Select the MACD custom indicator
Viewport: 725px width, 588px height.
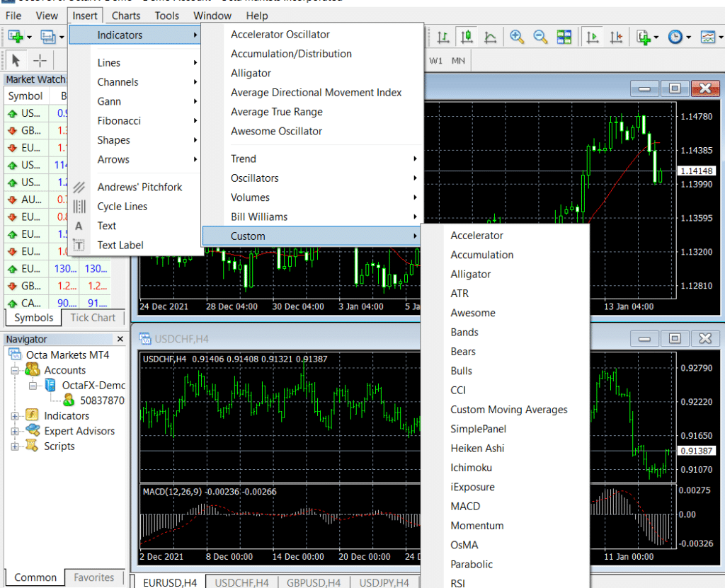tap(464, 506)
